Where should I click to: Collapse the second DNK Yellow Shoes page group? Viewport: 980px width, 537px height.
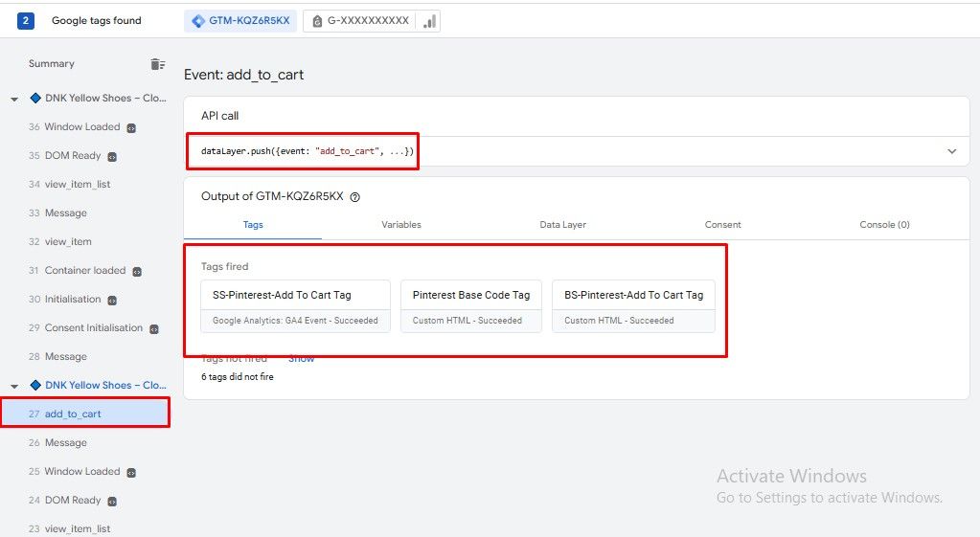[14, 386]
